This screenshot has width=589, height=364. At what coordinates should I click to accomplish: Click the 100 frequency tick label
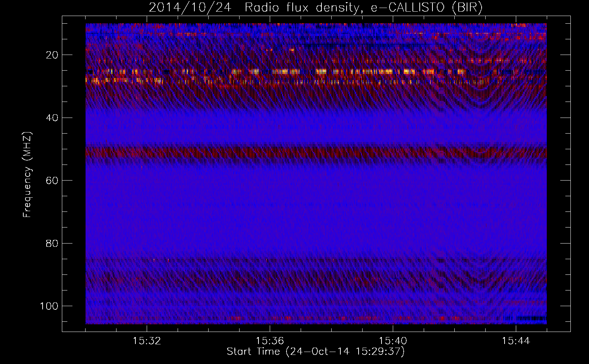(x=50, y=306)
